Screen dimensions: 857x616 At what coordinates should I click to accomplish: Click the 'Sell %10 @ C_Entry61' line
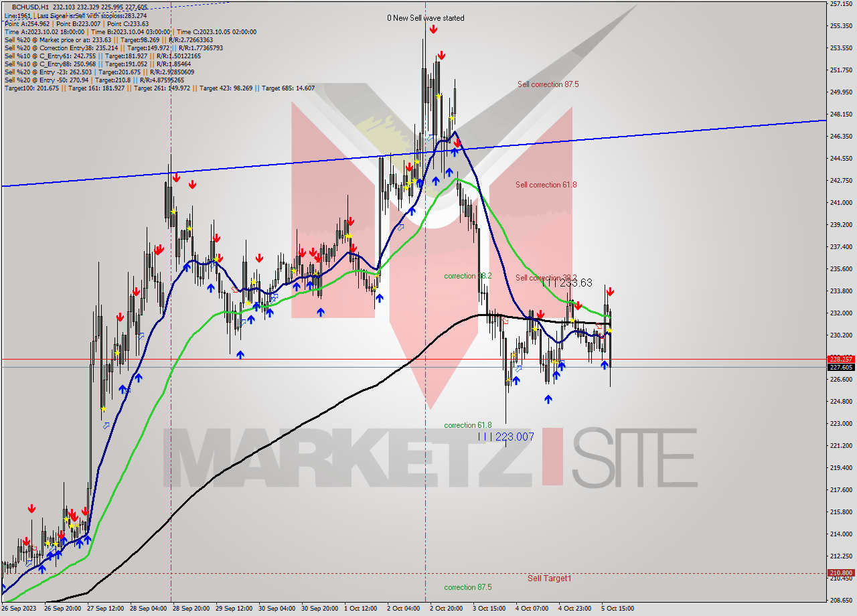coord(103,56)
